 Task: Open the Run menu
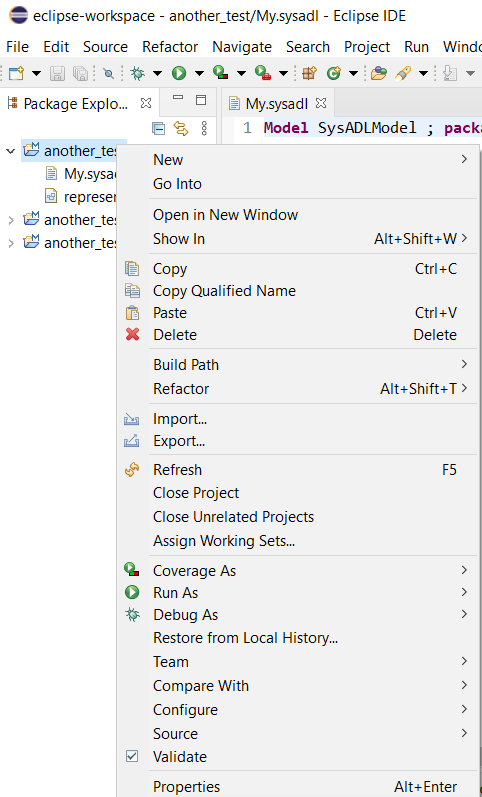tap(416, 47)
